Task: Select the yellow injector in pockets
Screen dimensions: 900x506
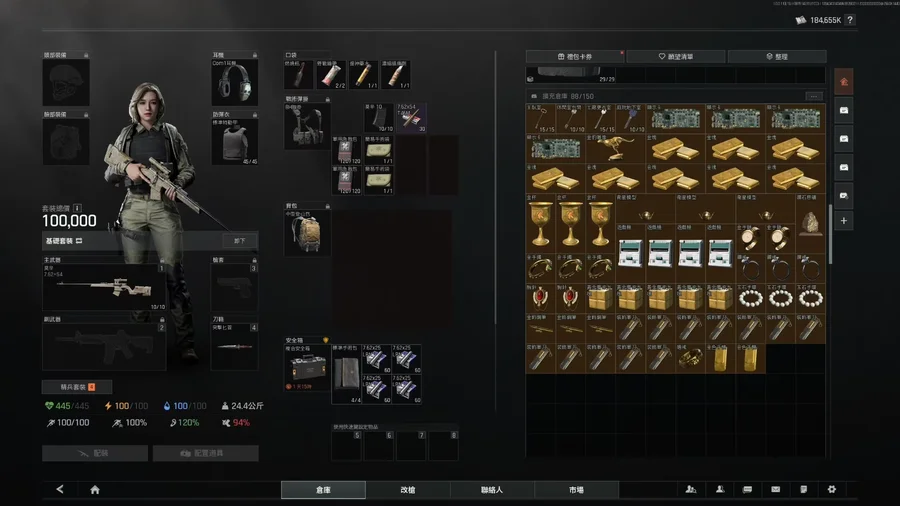Action: pos(363,75)
